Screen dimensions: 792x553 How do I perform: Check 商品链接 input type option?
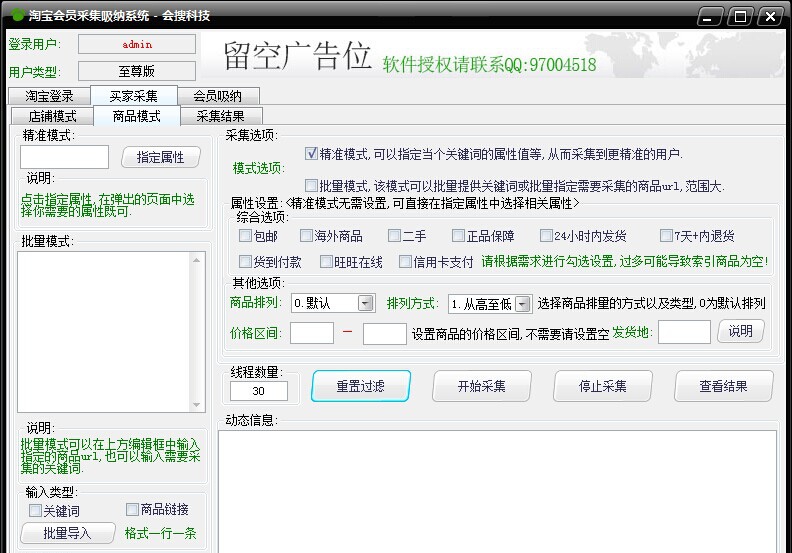132,510
